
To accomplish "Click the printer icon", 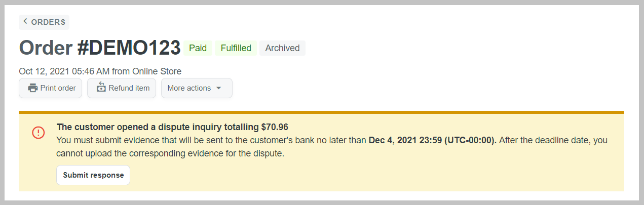I will coord(33,88).
